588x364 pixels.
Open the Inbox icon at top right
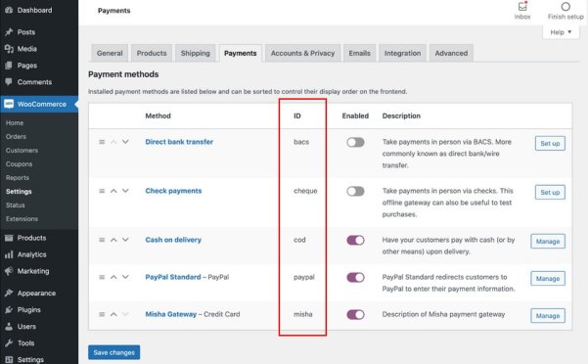(x=522, y=7)
